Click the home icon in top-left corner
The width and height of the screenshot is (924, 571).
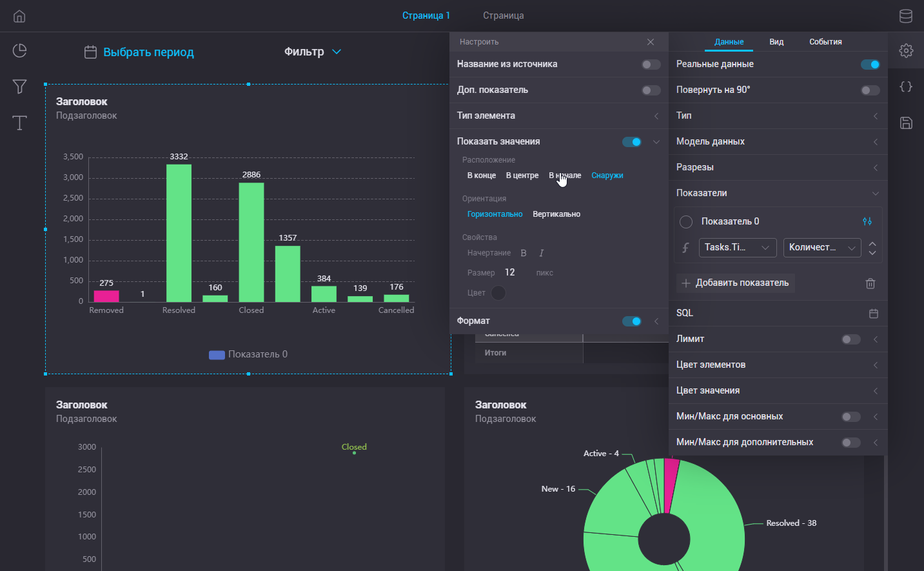[x=19, y=16]
